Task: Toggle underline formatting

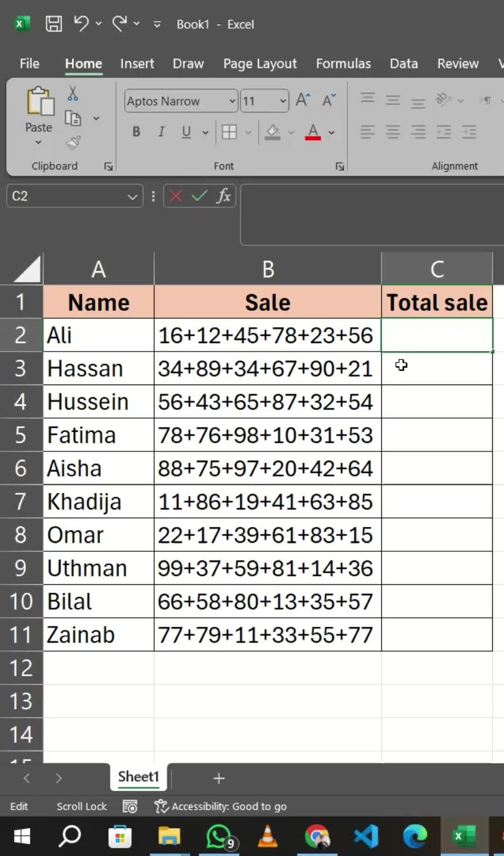Action: pyautogui.click(x=186, y=132)
